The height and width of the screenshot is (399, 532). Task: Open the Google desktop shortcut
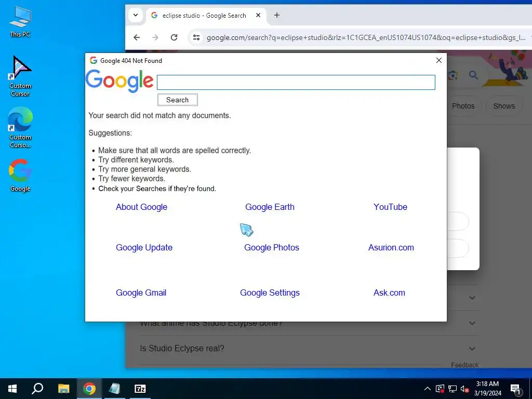[x=20, y=175]
